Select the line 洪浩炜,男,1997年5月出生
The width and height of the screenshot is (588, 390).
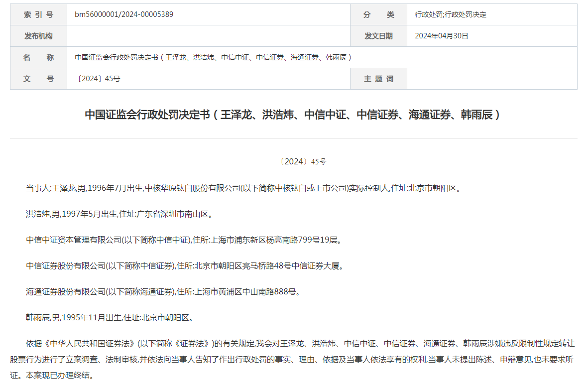pyautogui.click(x=119, y=214)
